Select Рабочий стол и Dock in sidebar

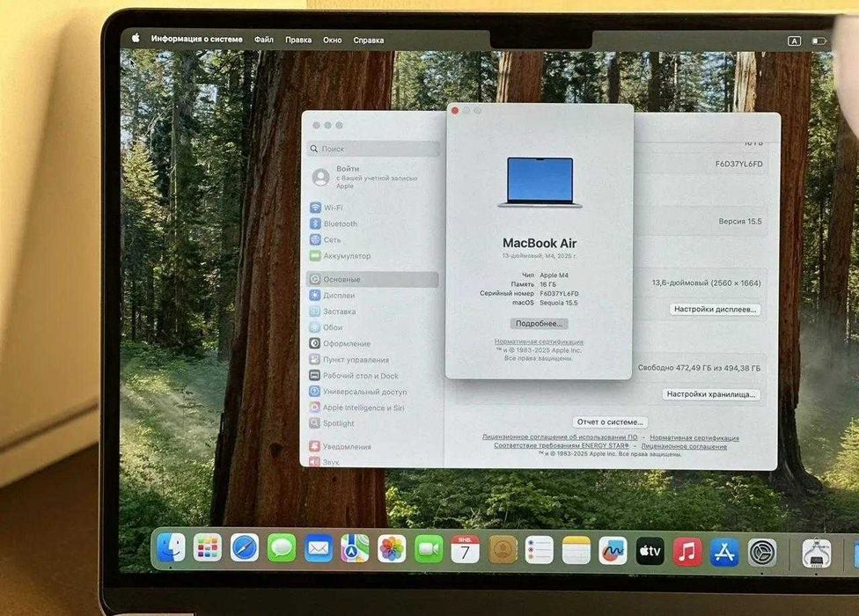tap(372, 376)
